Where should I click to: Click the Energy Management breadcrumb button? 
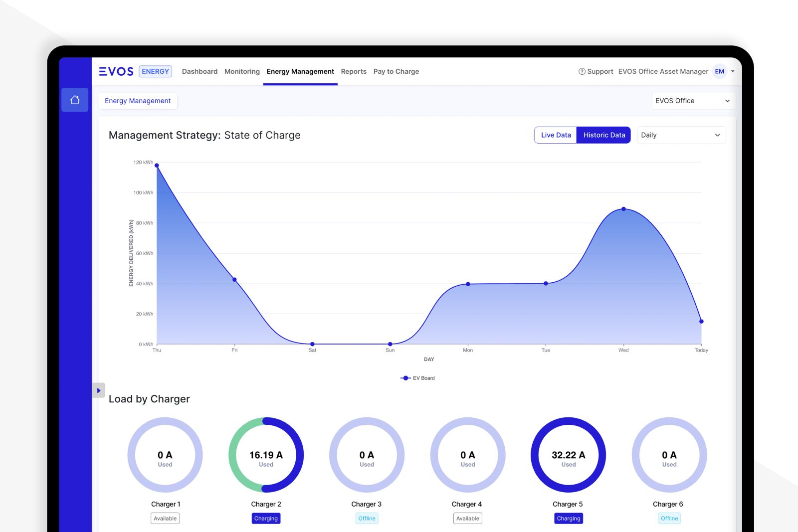click(x=138, y=101)
